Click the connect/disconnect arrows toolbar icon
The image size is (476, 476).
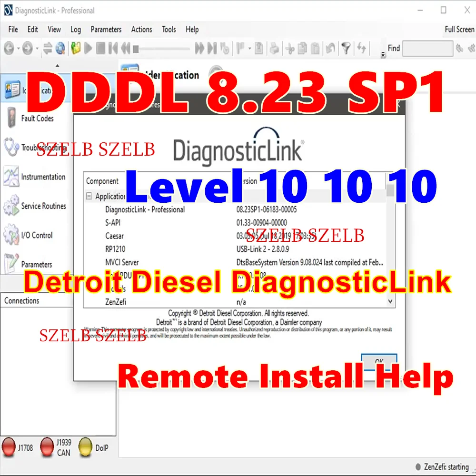coord(47,48)
